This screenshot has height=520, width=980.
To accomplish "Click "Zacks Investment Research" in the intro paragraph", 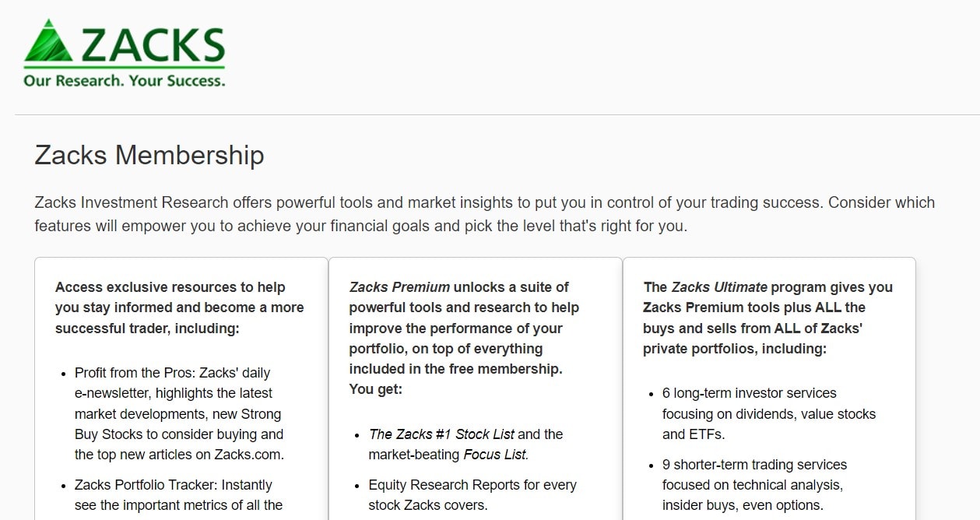I will coord(132,202).
